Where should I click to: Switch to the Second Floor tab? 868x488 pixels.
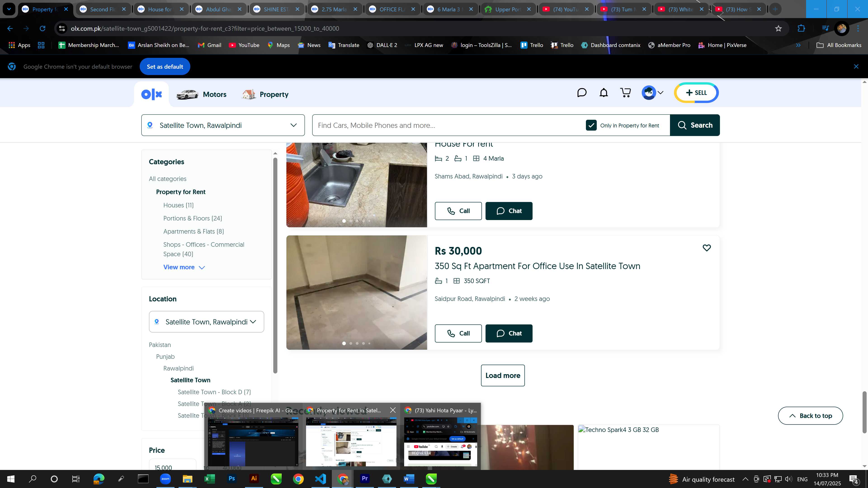pyautogui.click(x=103, y=9)
